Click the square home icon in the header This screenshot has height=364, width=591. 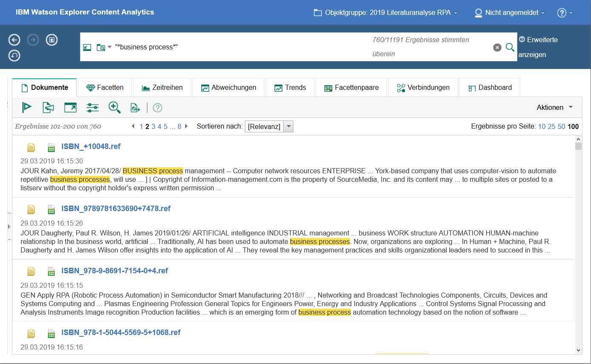(x=52, y=40)
